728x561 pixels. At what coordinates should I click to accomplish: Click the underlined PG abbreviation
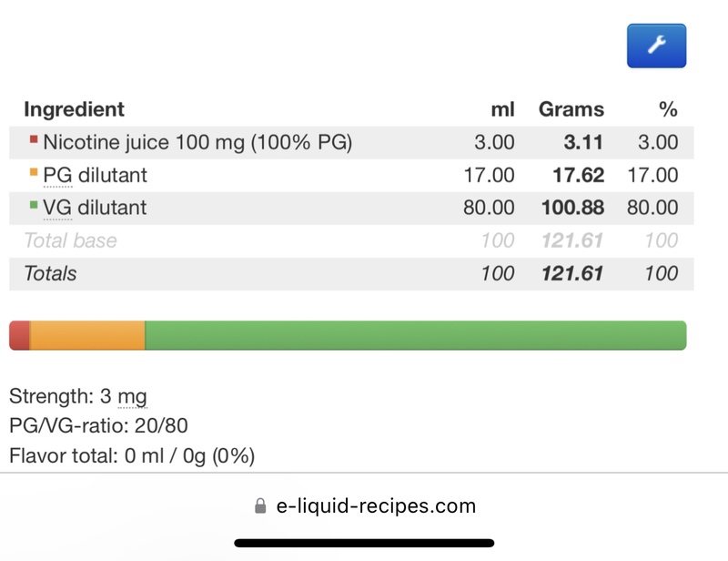57,176
